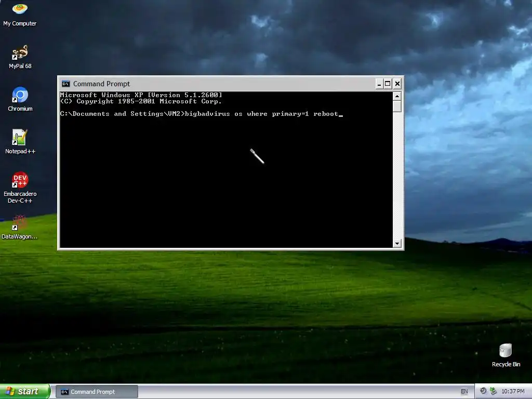Select the My Computer desktop icon
The height and width of the screenshot is (399, 532).
click(x=20, y=15)
